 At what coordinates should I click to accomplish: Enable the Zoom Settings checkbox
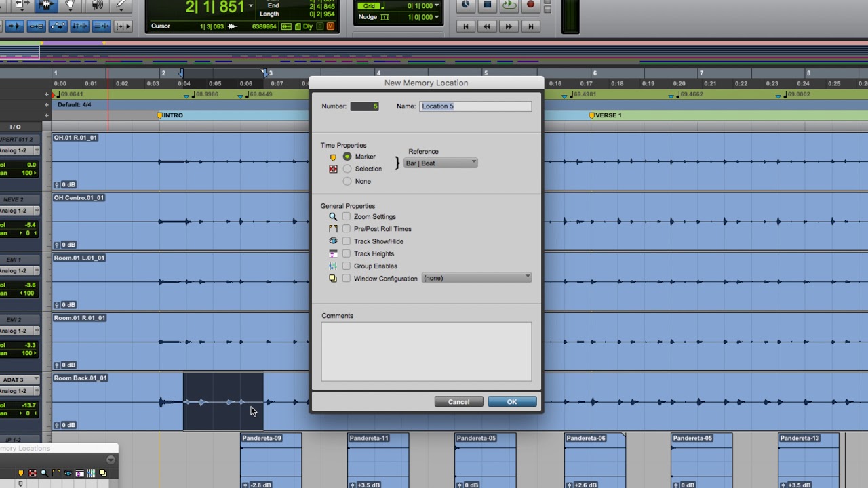click(x=347, y=217)
